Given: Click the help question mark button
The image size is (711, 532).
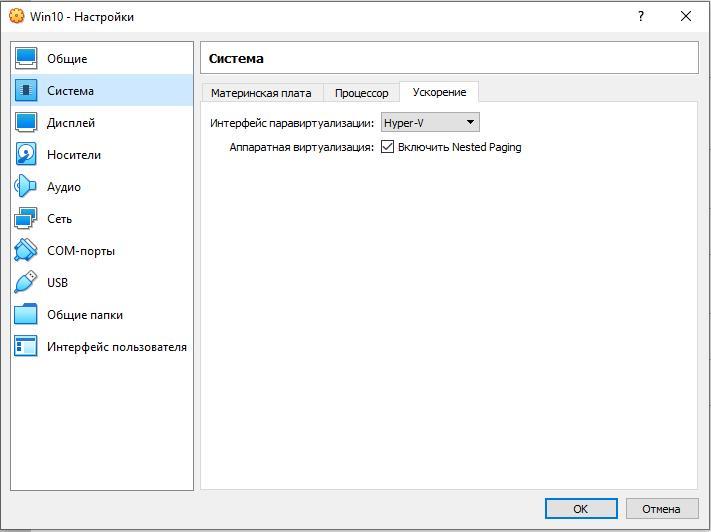Looking at the screenshot, I should tap(641, 17).
